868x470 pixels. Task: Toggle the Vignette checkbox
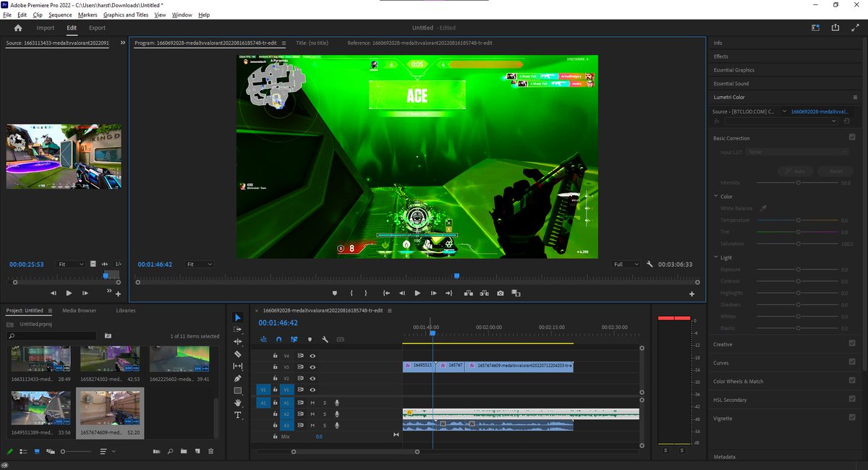click(x=852, y=418)
